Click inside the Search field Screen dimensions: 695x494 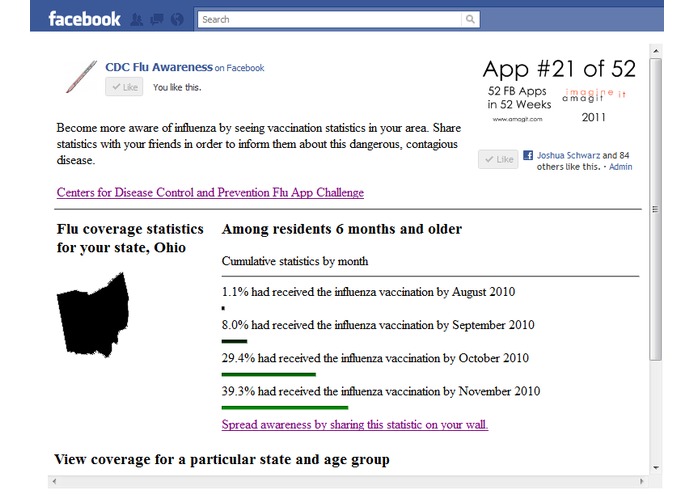329,19
